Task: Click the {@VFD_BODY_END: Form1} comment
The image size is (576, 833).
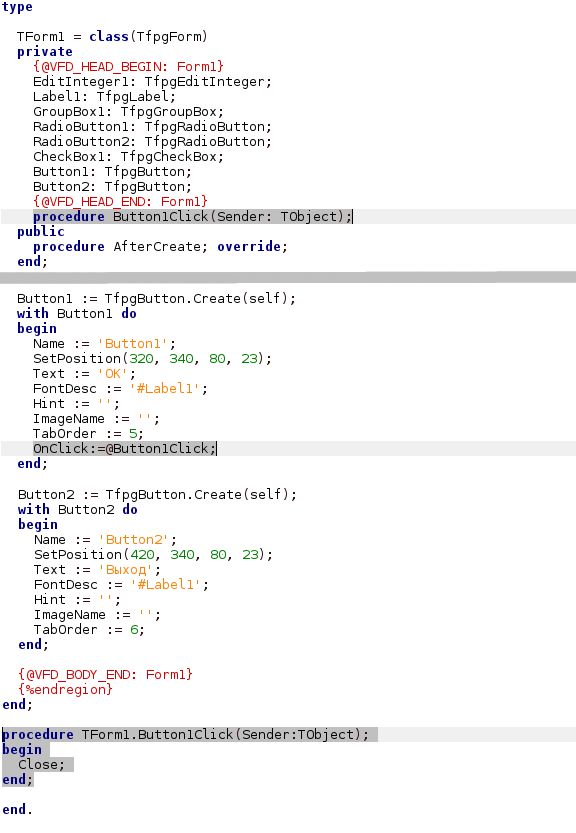Action: (x=106, y=674)
